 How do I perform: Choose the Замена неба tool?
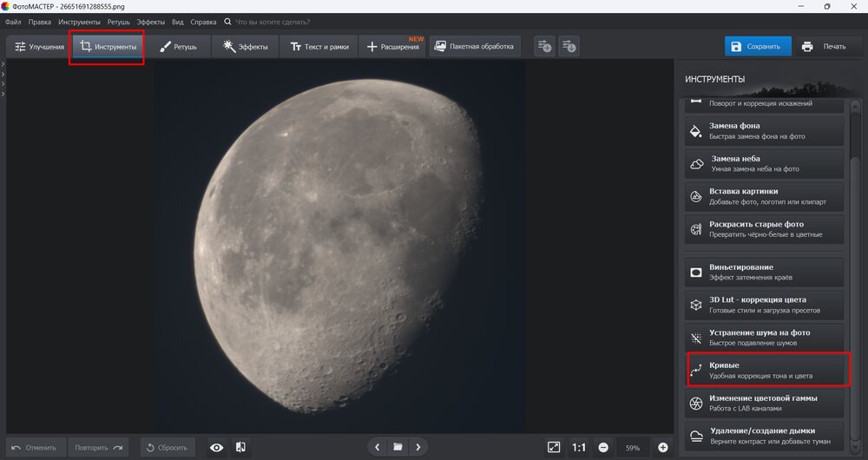tap(765, 163)
